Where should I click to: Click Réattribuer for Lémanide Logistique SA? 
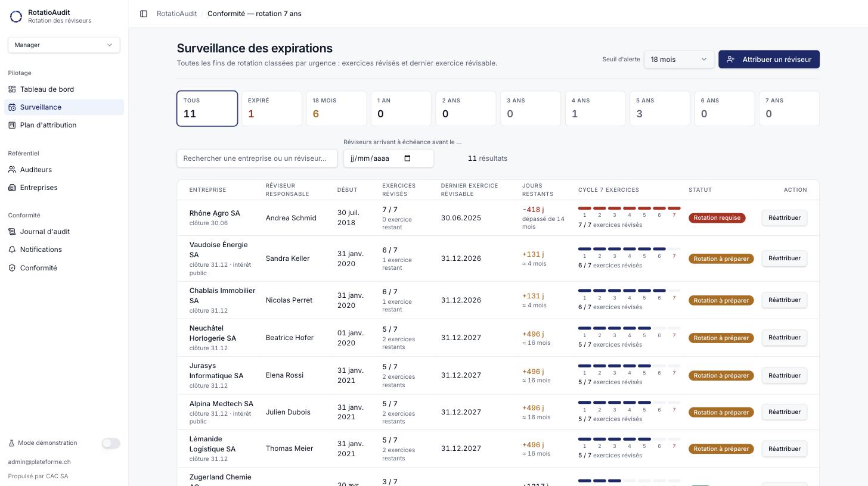785,449
